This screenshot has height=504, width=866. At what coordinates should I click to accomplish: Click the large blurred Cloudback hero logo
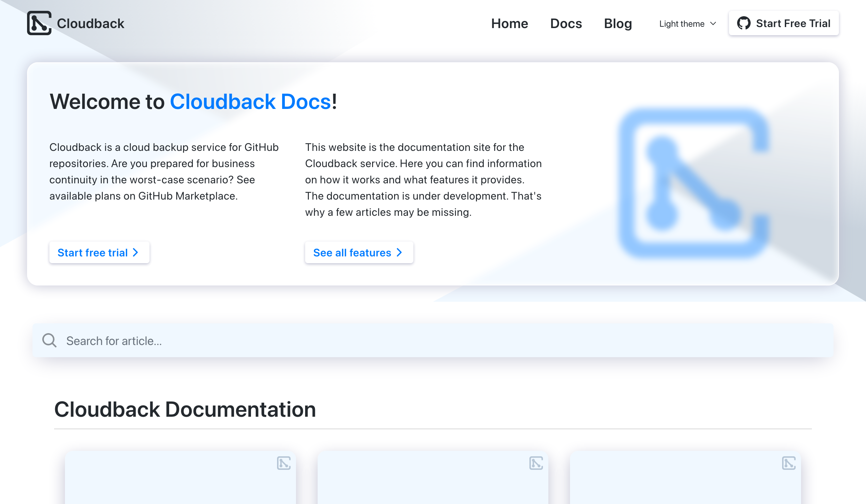pyautogui.click(x=693, y=183)
